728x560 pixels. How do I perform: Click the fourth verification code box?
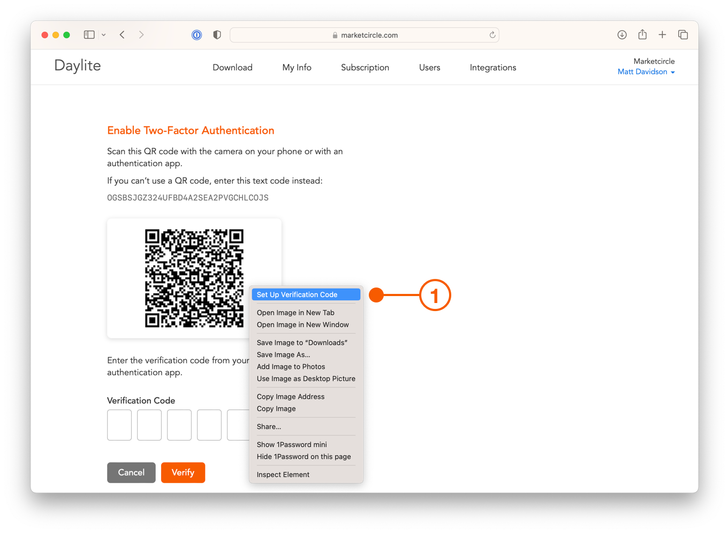click(209, 425)
